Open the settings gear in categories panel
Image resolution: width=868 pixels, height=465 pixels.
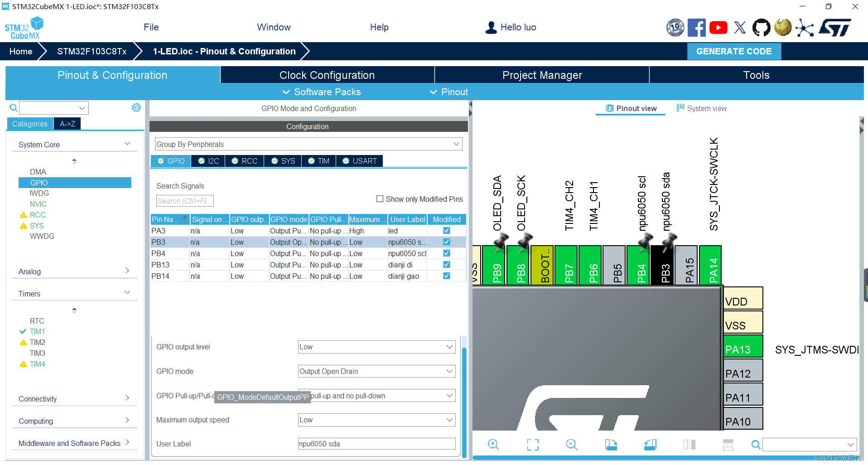136,107
